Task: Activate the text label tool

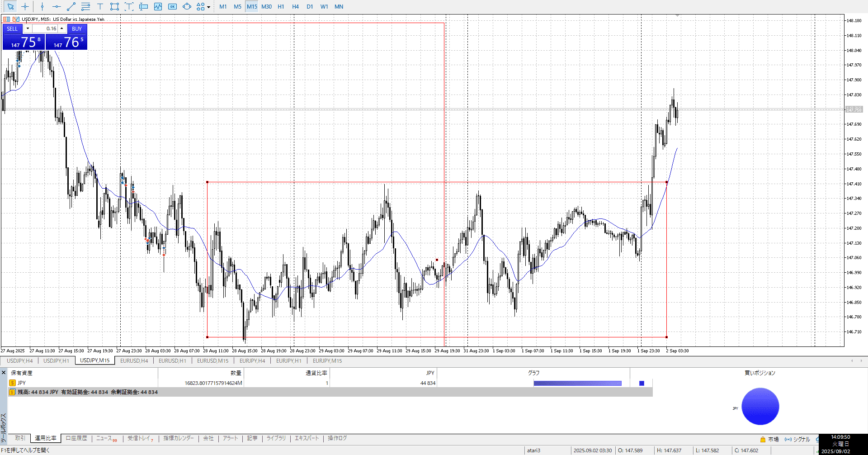Action: click(x=100, y=7)
